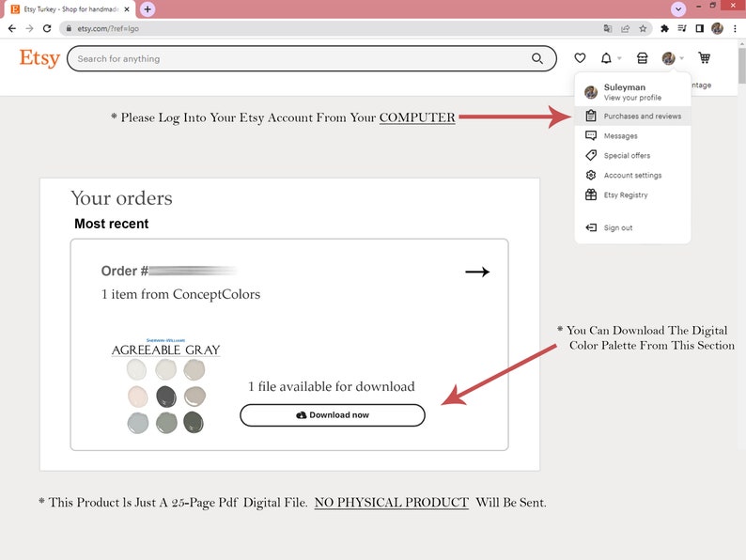Click the '1 item from ConceptColors' text
The image size is (746, 560).
(x=180, y=294)
